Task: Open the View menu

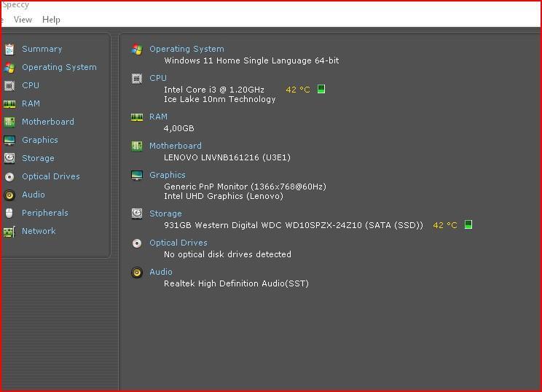Action: click(x=23, y=20)
